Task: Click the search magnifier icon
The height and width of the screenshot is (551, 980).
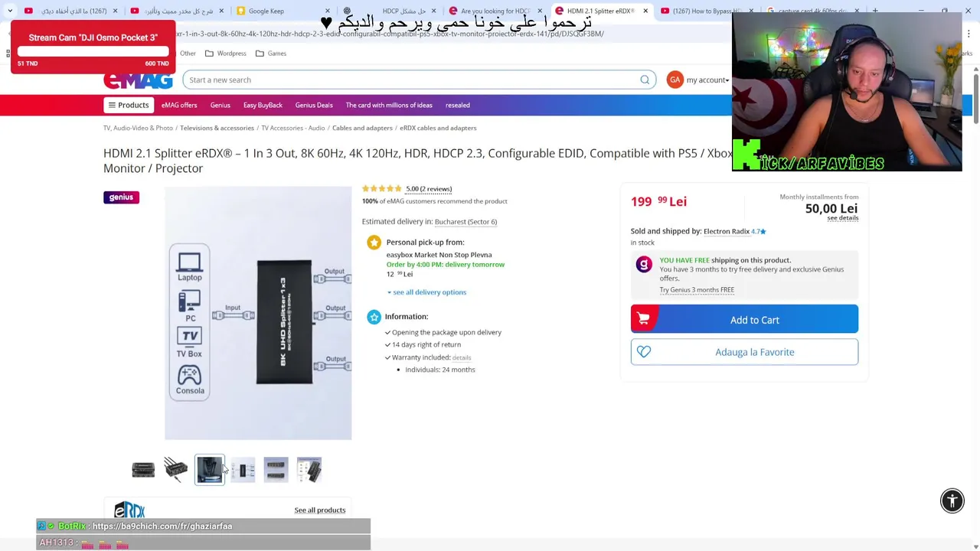Action: (x=645, y=80)
